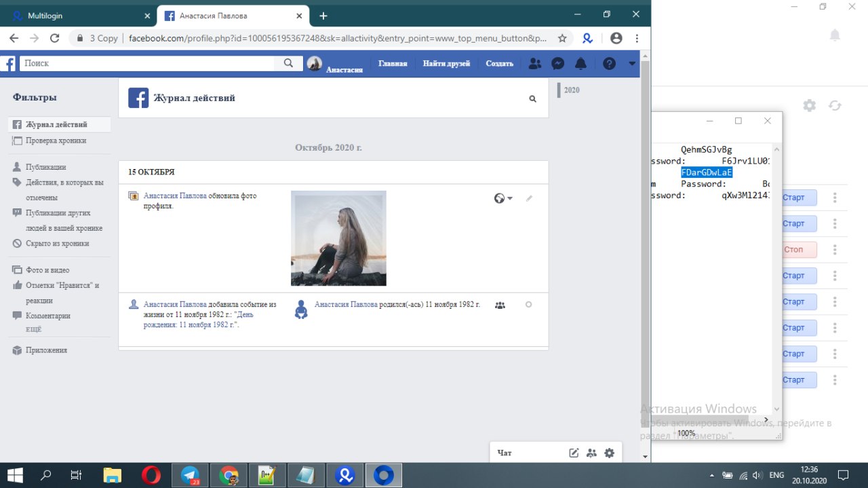Expand ЕЩЁ in the filters sidebar
Screen dimensions: 868x488
pyautogui.click(x=34, y=329)
